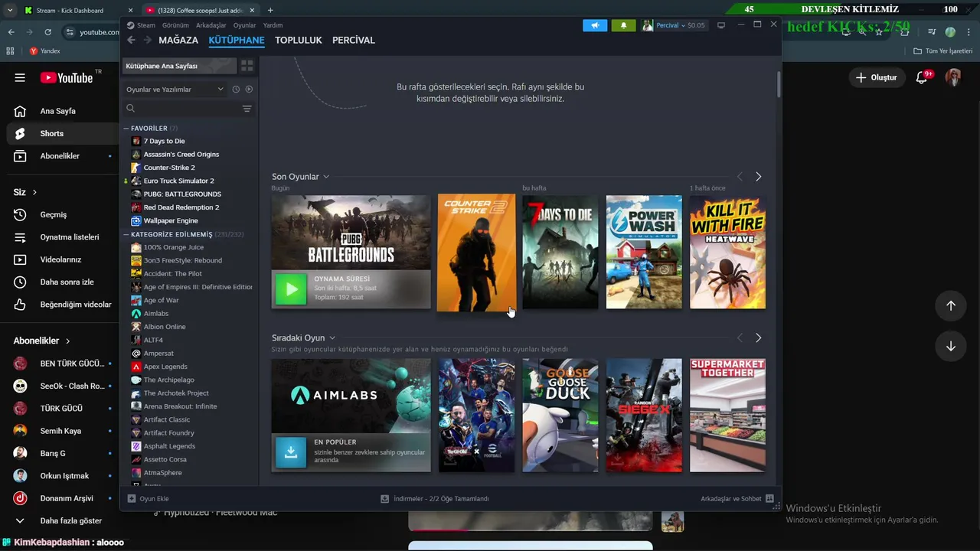This screenshot has height=551, width=980.
Task: Open PowerWash Simulator cover thumbnail
Action: [644, 252]
